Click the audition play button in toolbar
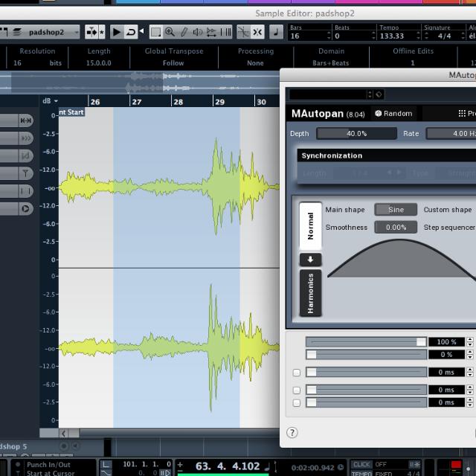The image size is (476, 476). pyautogui.click(x=116, y=32)
